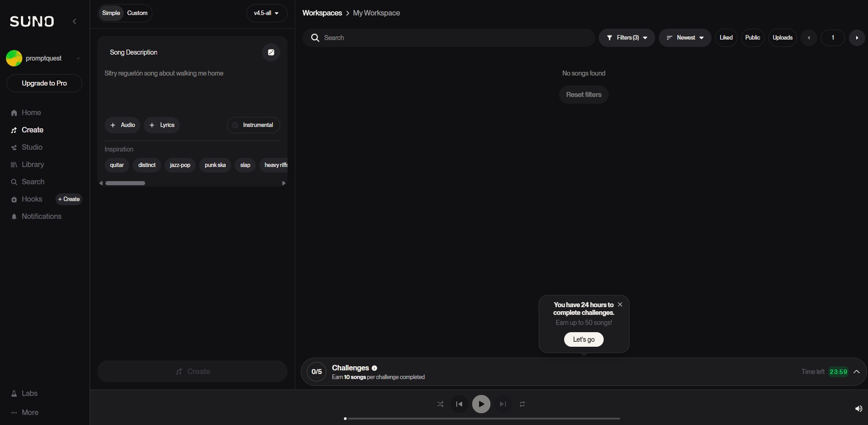This screenshot has width=868, height=425.
Task: Toggle the Public filter
Action: 752,38
